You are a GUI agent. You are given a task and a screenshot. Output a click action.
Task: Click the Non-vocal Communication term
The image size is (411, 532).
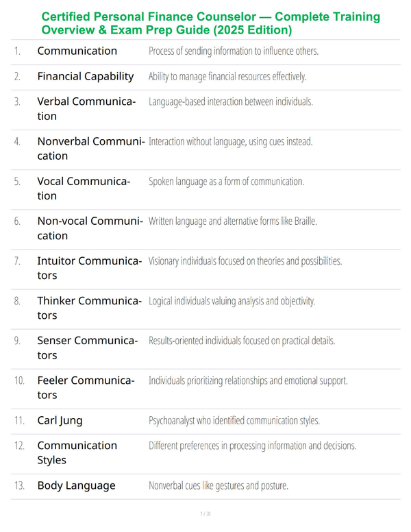(90, 228)
